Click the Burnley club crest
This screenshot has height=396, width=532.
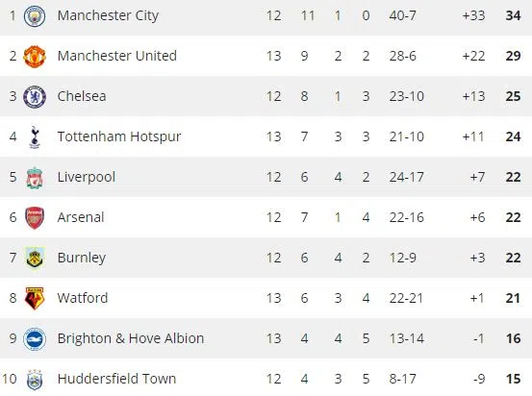[x=35, y=258]
